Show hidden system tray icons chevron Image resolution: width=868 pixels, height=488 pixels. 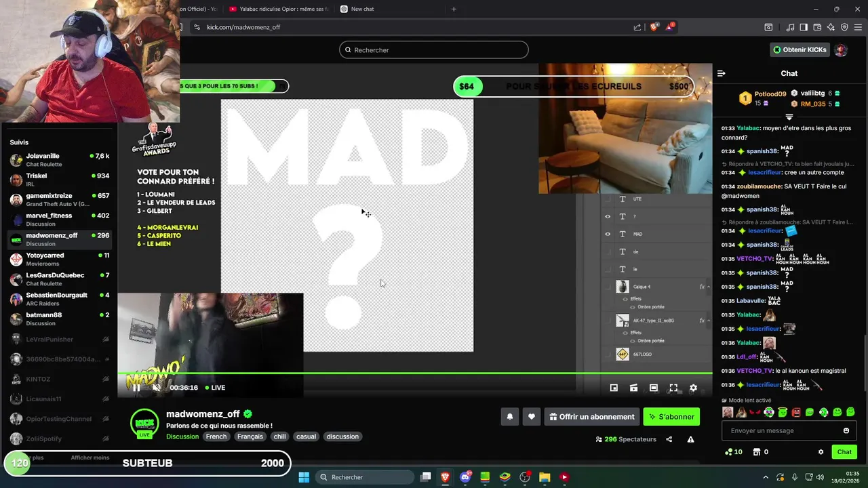pos(766,477)
